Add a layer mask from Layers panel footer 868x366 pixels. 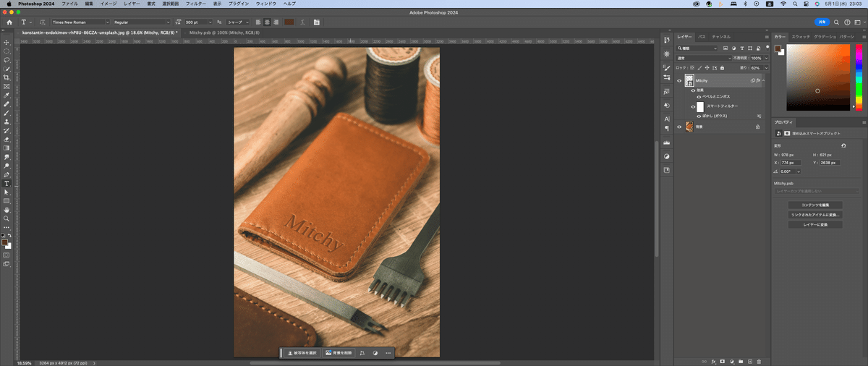722,360
